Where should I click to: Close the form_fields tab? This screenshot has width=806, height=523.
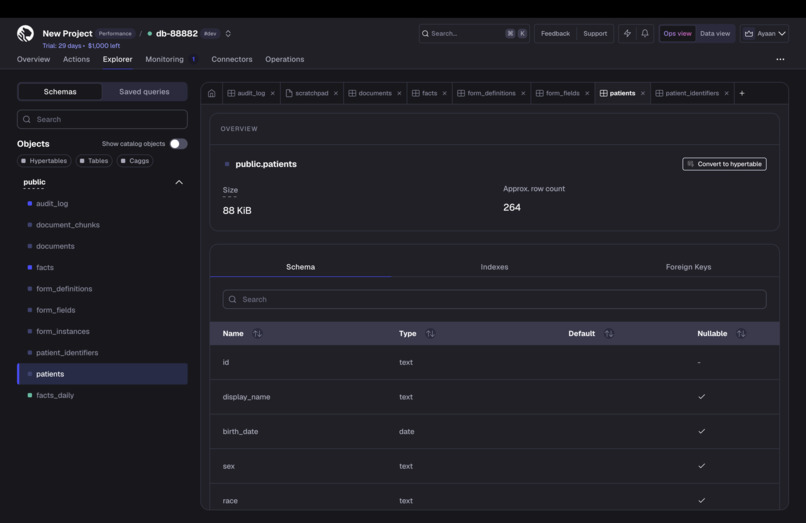click(587, 93)
